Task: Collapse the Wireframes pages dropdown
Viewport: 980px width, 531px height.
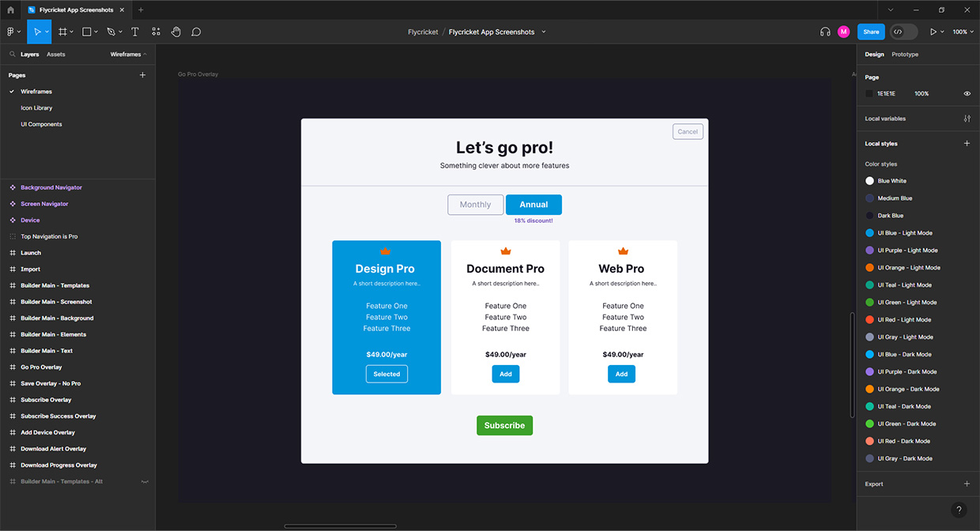Action: click(x=128, y=55)
